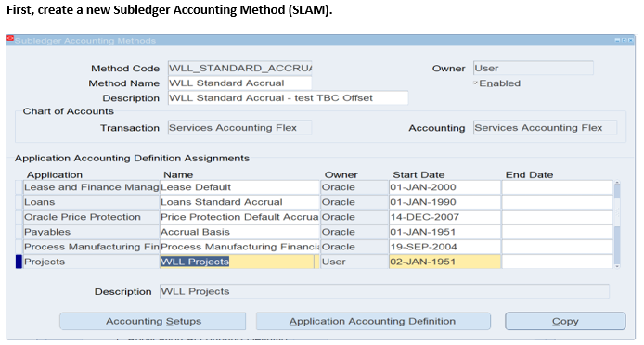Image resolution: width=644 pixels, height=345 pixels.
Task: Click the window control buttons at title bar
Action: (624, 40)
